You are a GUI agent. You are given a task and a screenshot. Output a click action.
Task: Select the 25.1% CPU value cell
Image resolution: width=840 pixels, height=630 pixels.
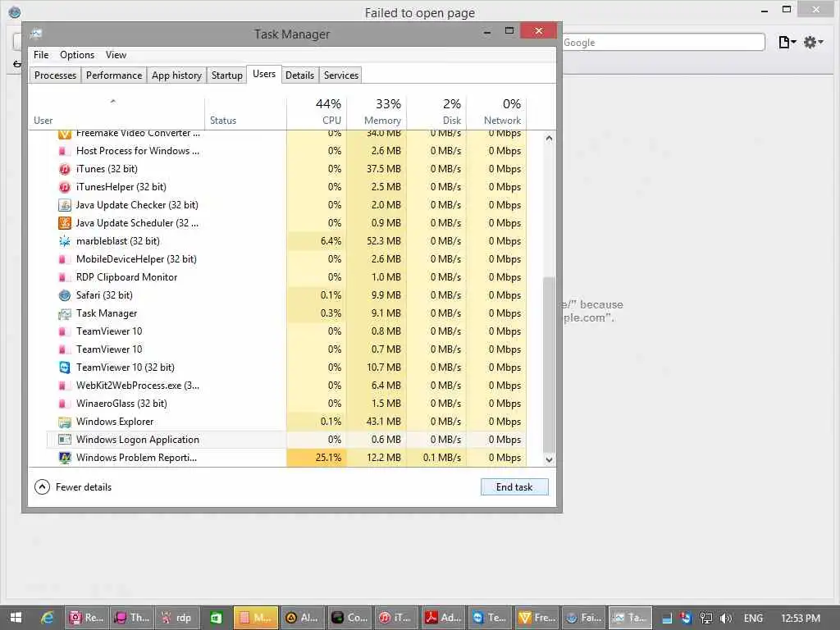(x=317, y=458)
